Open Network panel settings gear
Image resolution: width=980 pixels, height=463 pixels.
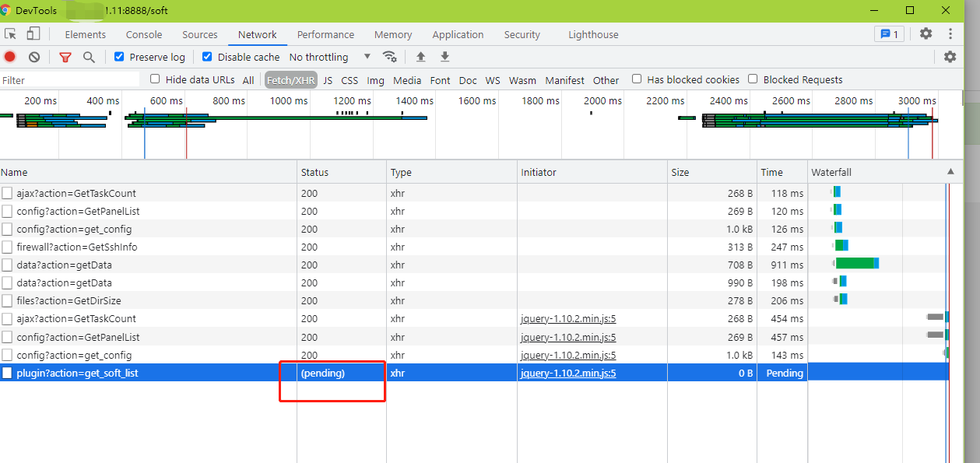click(x=950, y=57)
